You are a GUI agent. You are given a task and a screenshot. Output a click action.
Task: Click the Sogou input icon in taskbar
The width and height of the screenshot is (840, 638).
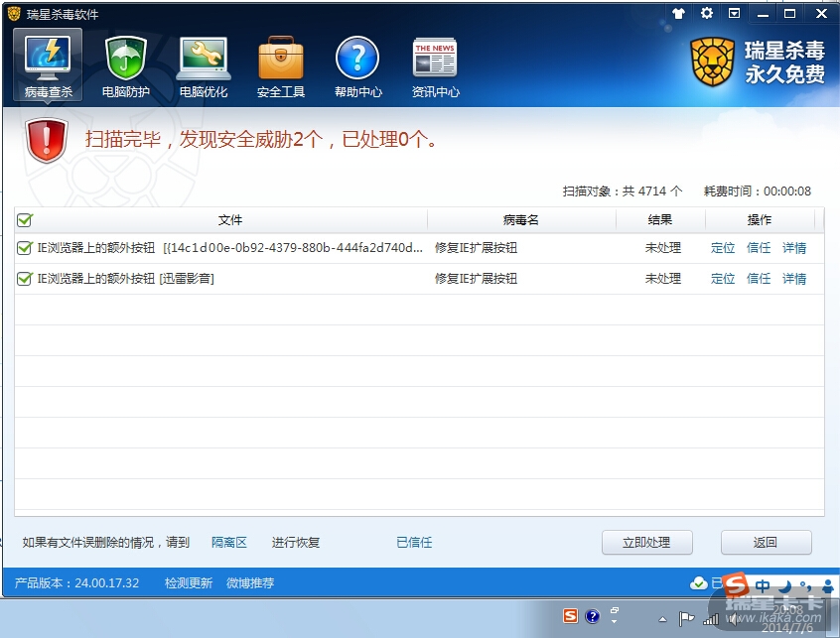pyautogui.click(x=570, y=616)
